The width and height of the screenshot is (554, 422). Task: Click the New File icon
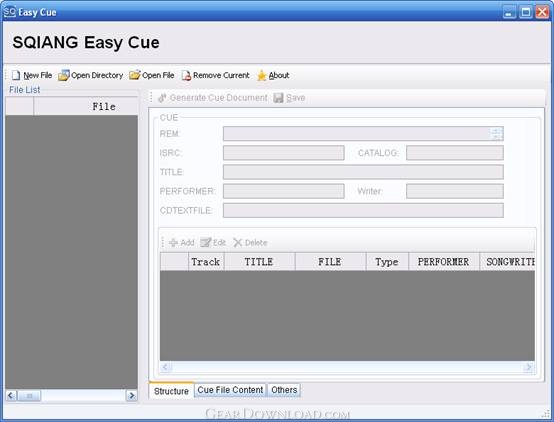tap(16, 75)
